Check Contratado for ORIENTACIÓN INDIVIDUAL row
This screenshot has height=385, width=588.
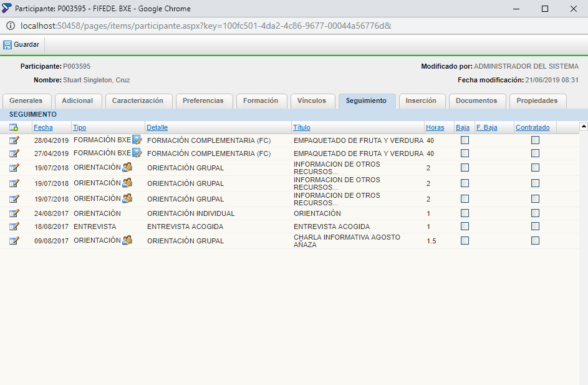(x=535, y=213)
